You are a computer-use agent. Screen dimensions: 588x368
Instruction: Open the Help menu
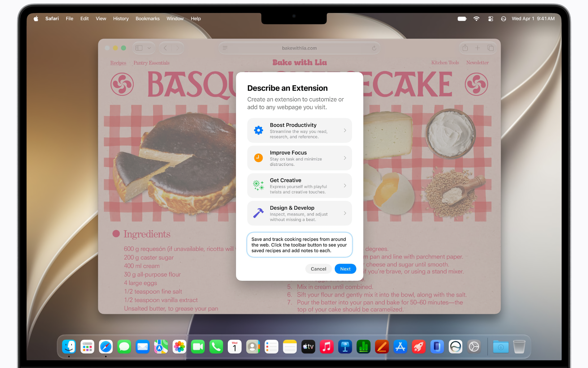pyautogui.click(x=196, y=19)
